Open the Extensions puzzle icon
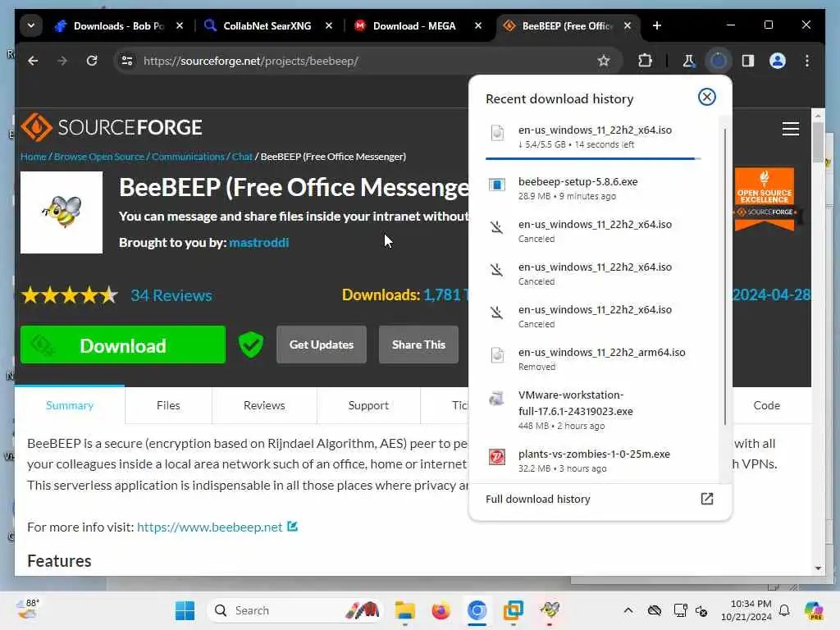The width and height of the screenshot is (840, 630). pyautogui.click(x=645, y=61)
